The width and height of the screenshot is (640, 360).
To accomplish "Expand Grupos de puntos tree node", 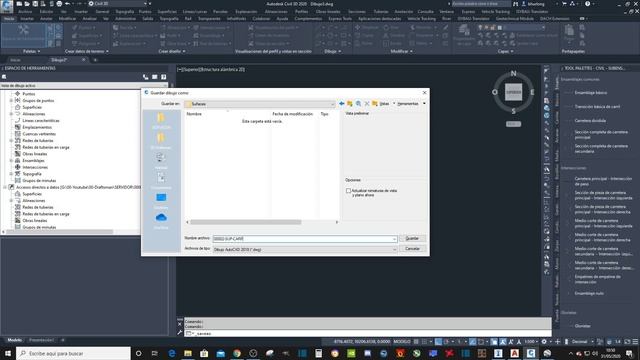I will (x=11, y=100).
